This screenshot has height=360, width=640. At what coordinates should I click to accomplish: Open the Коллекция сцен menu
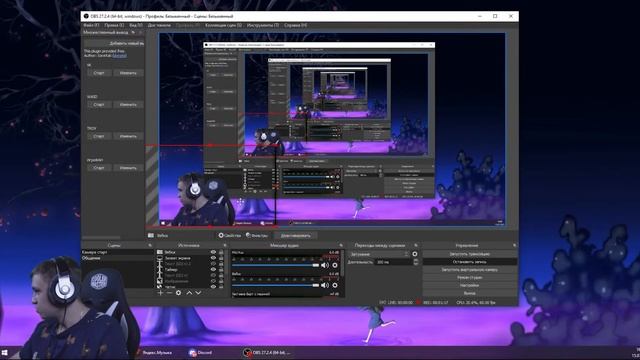click(224, 25)
